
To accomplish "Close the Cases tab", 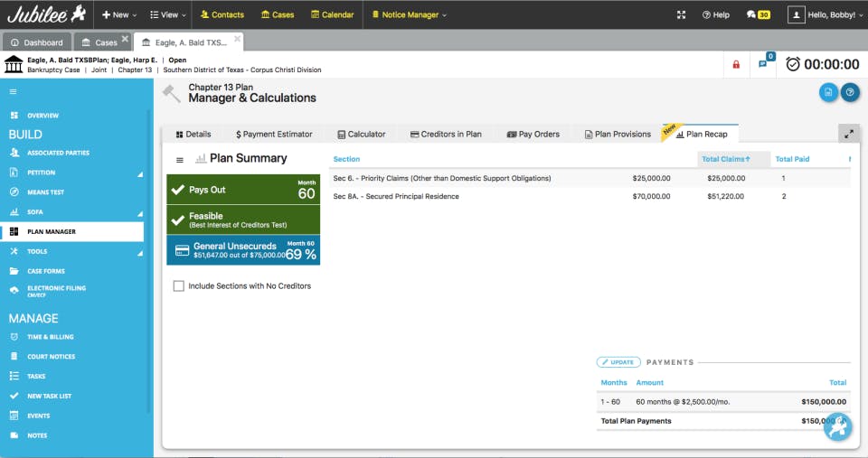I will (125, 39).
